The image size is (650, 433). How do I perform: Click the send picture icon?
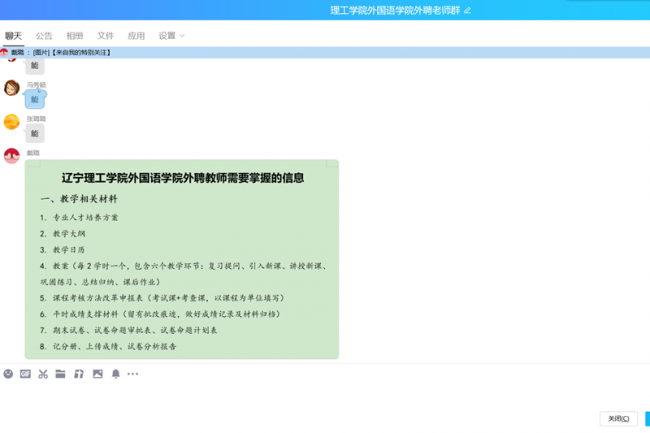98,374
